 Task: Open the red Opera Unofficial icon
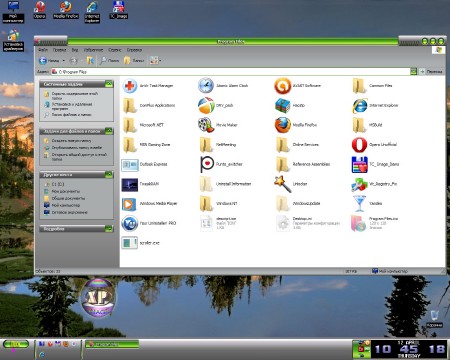pos(359,145)
